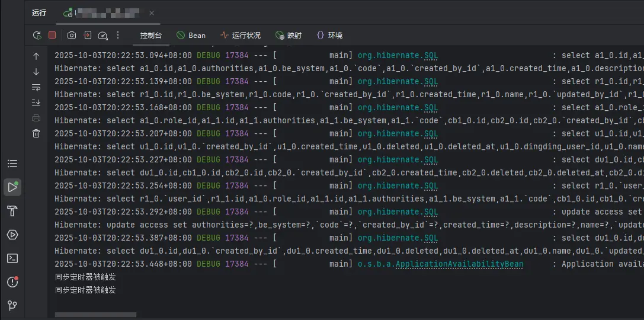Switch to the 控制台 console tab

150,36
